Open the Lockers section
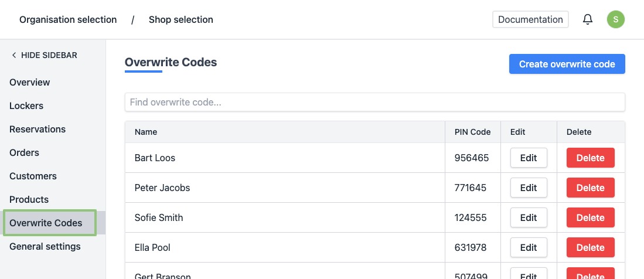The height and width of the screenshot is (279, 644). point(26,106)
